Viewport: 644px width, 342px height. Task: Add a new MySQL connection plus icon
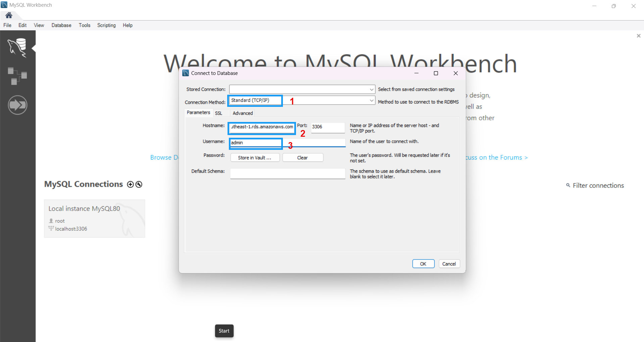point(130,184)
